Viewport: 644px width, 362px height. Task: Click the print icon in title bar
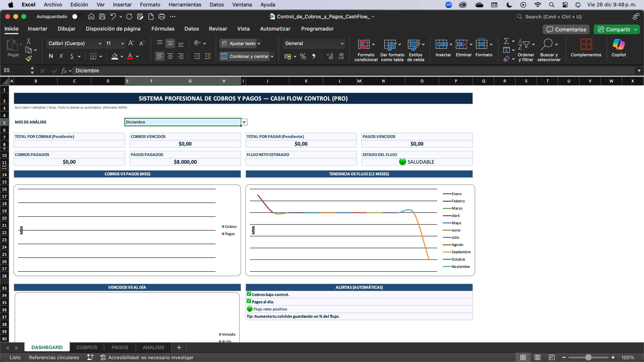pos(162,17)
